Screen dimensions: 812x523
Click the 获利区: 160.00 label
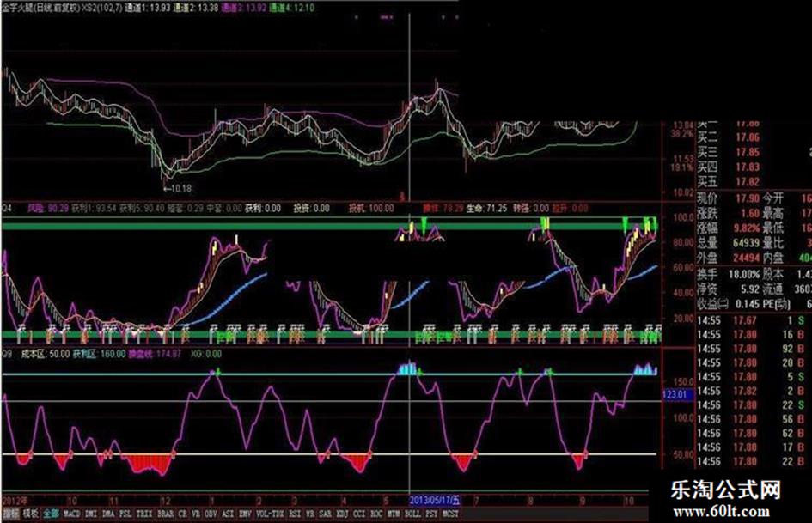point(99,354)
